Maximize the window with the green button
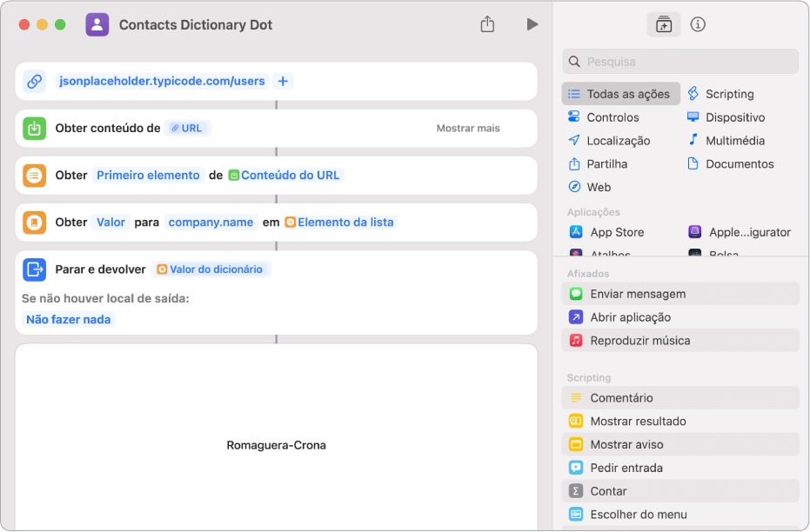The image size is (810, 532). (x=60, y=24)
